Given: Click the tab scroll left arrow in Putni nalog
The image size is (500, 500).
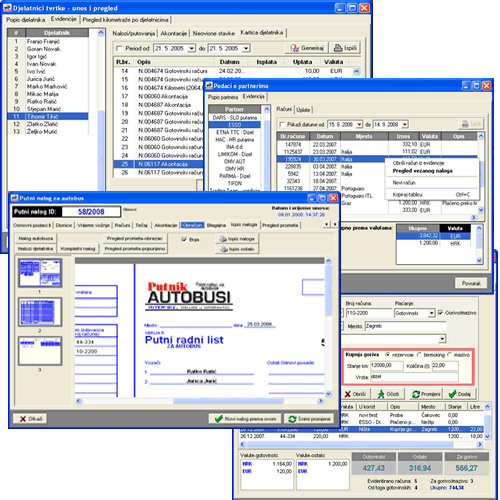Looking at the screenshot, I should pos(327,224).
